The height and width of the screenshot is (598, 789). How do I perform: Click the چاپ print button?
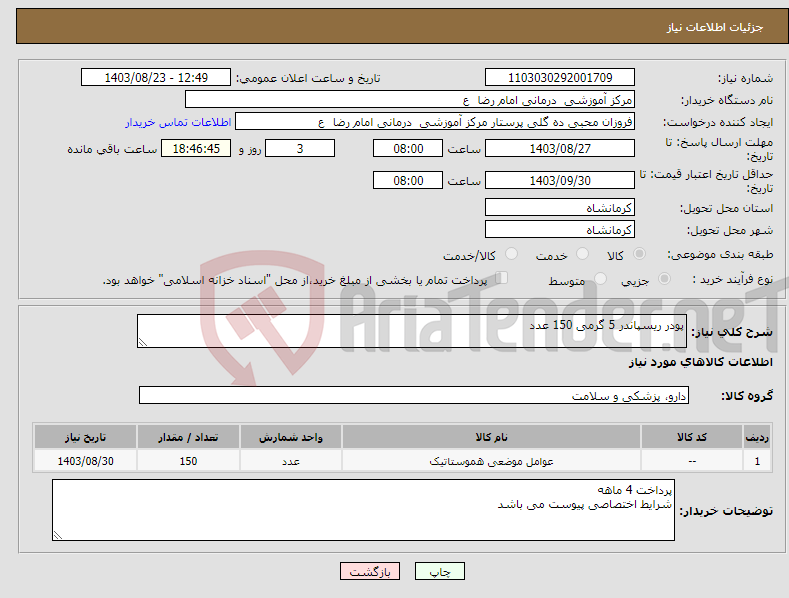pyautogui.click(x=440, y=572)
